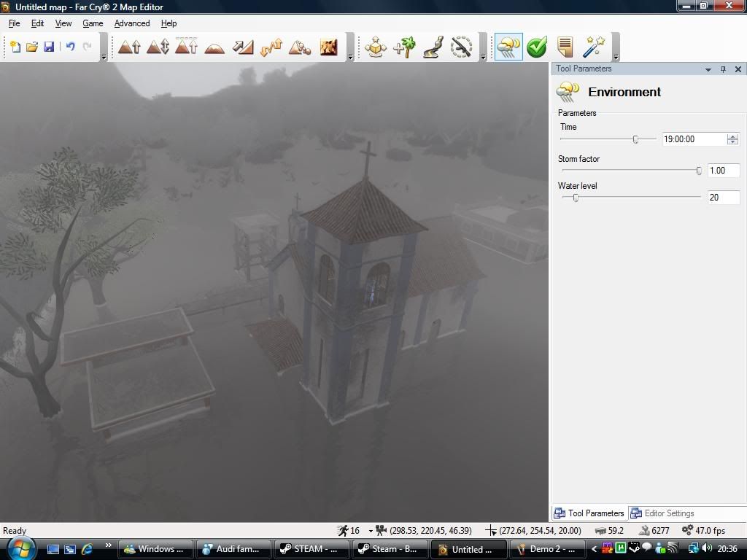Click the Time slider handle
747x560 pixels.
tap(635, 139)
